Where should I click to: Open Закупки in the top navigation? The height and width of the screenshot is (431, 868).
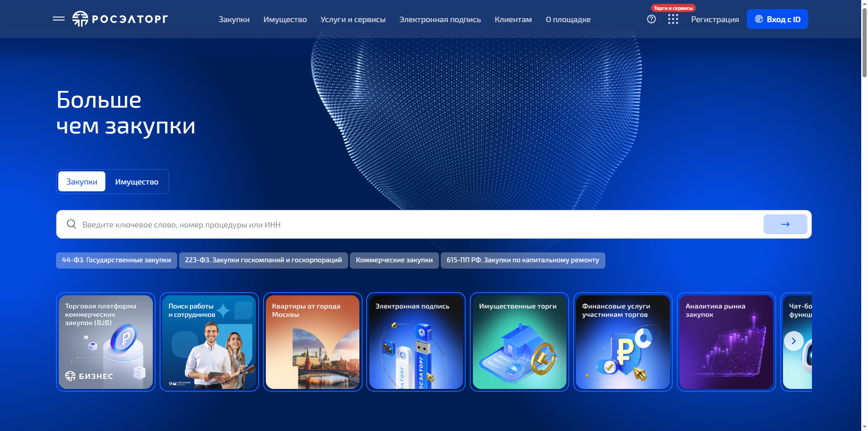coord(234,19)
